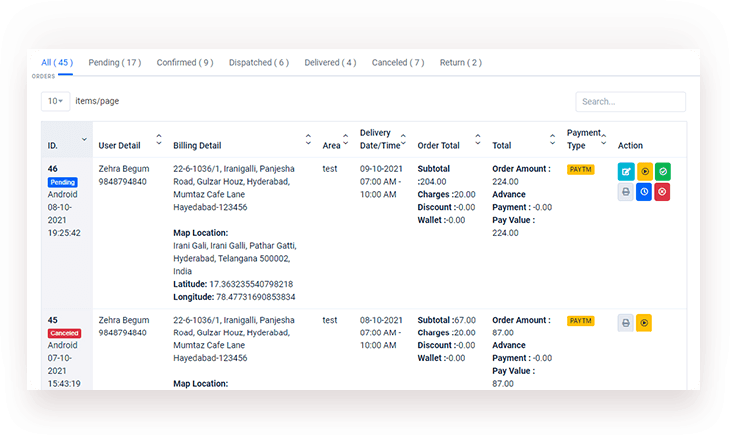Screen dimensions: 730x435
Task: Sort by Order Total column arrows
Action: click(478, 139)
